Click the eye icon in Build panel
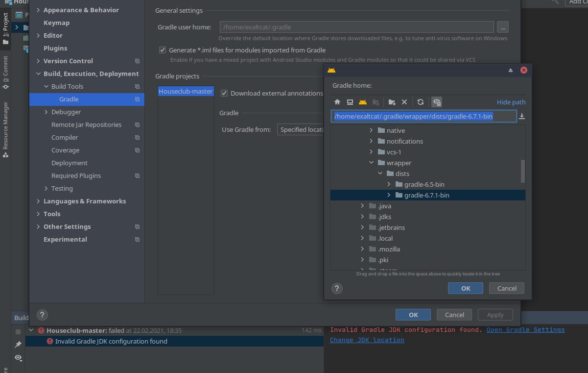The width and height of the screenshot is (588, 373). tap(18, 358)
